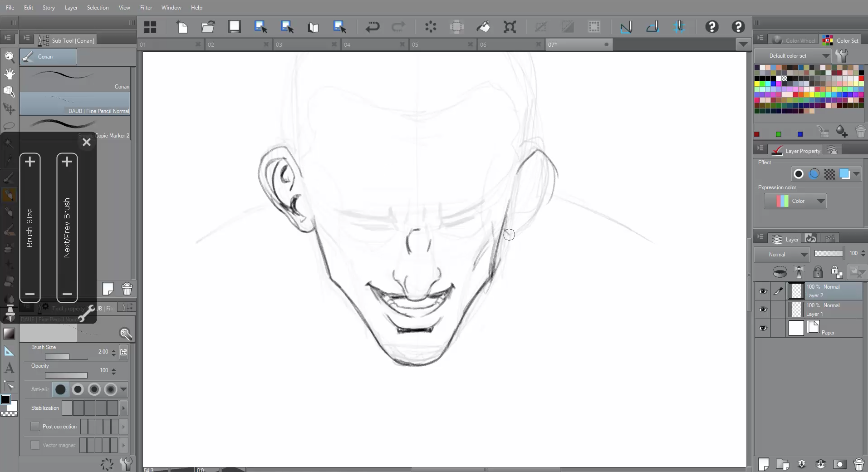Open the CLIP STUDIO grid launcher icon
Image resolution: width=868 pixels, height=472 pixels.
(x=150, y=27)
